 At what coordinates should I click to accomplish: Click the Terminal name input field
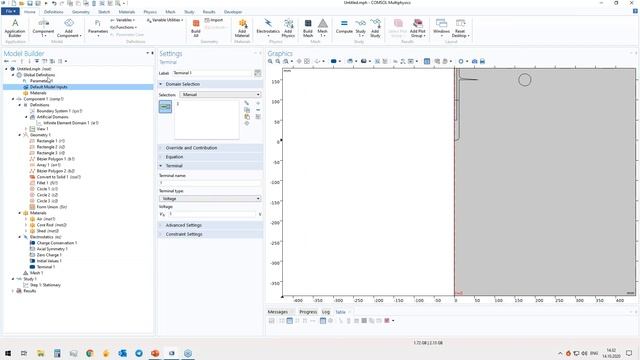pos(210,183)
